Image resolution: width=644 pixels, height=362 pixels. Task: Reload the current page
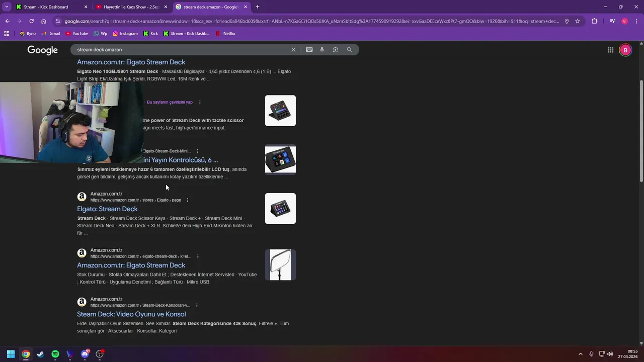coord(31,21)
